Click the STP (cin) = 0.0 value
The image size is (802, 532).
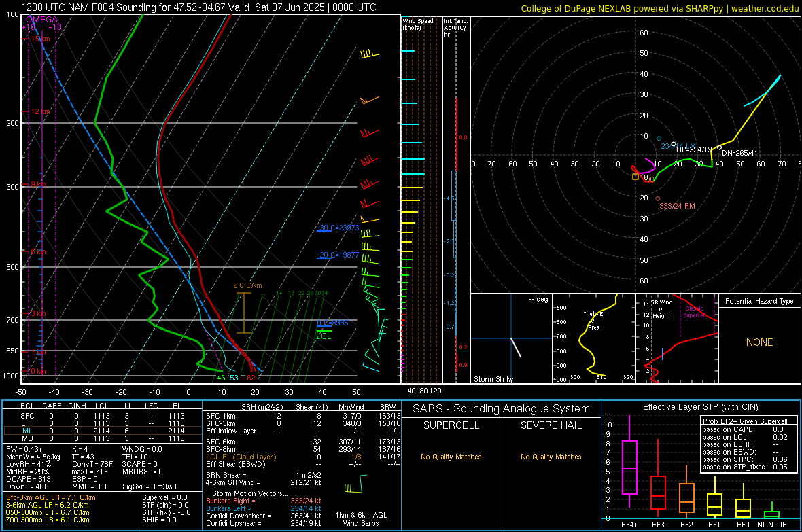click(165, 505)
